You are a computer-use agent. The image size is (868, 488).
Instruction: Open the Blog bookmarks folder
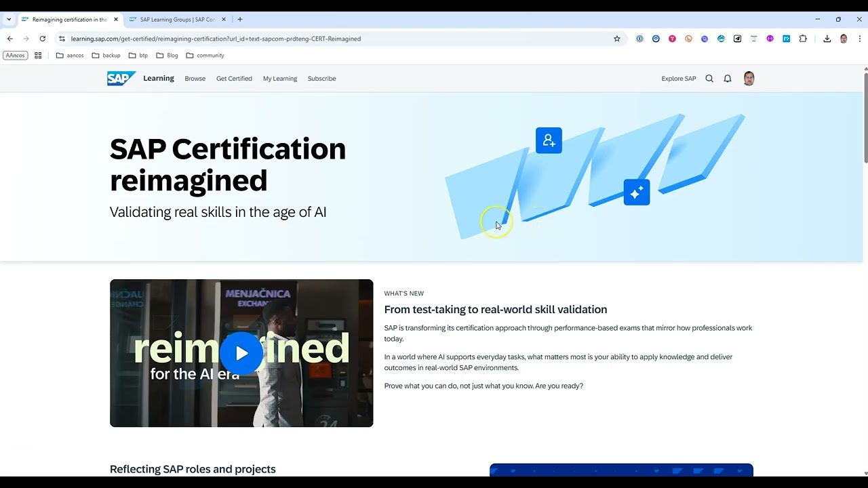pyautogui.click(x=167, y=56)
